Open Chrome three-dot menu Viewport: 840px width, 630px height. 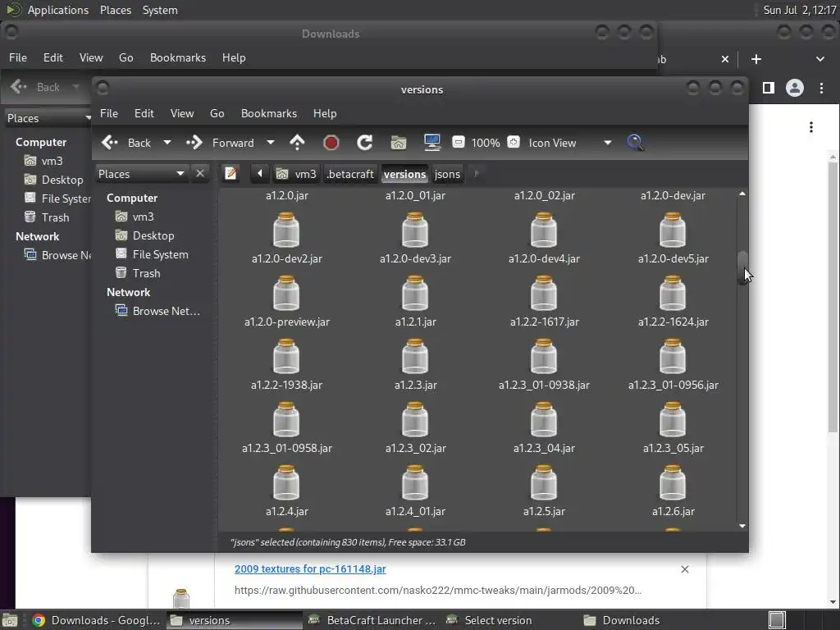[821, 88]
